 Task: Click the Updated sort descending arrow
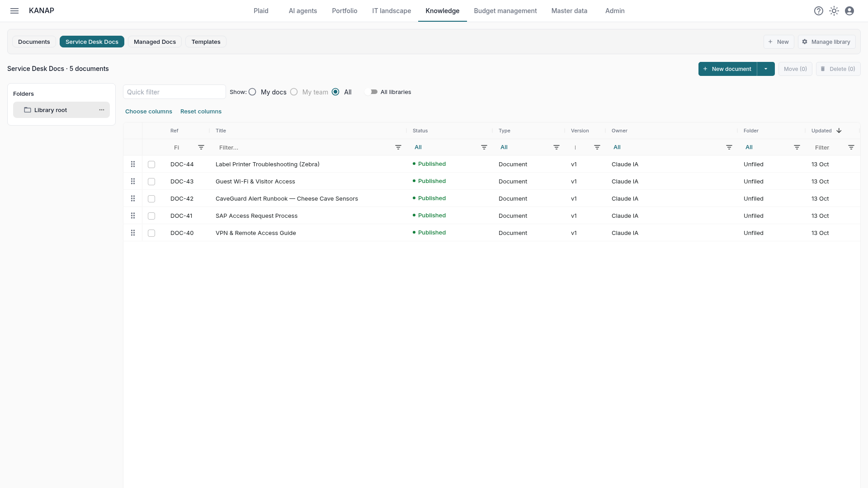(839, 131)
